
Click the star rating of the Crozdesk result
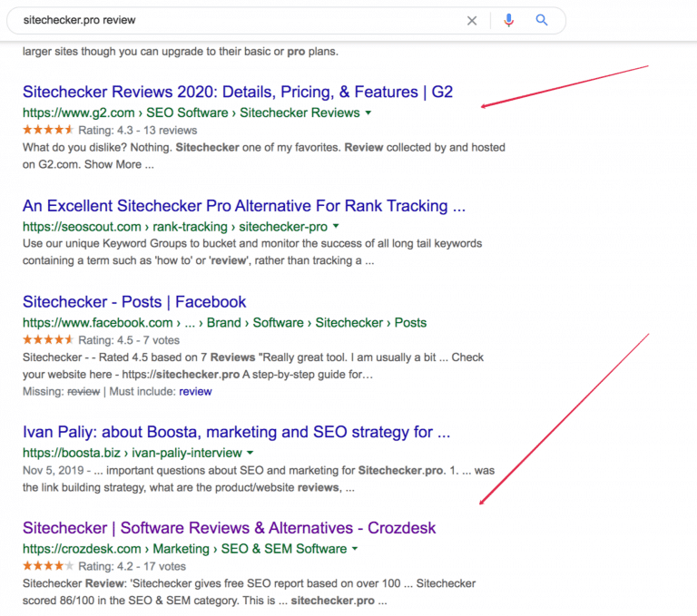click(x=47, y=566)
